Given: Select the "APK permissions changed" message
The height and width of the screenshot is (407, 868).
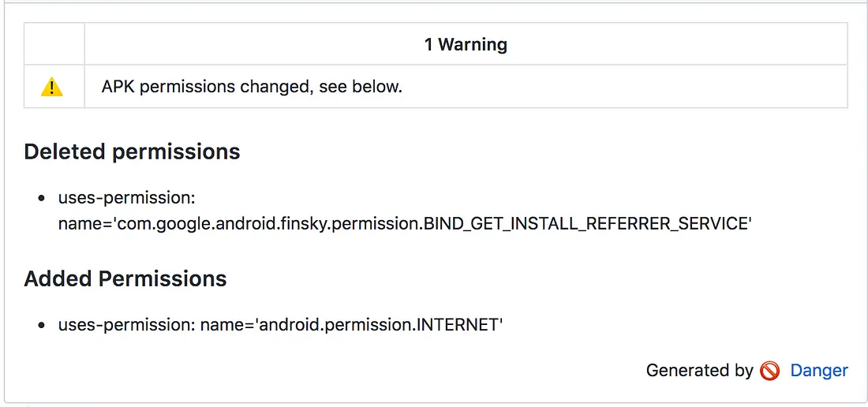Looking at the screenshot, I should (207, 87).
